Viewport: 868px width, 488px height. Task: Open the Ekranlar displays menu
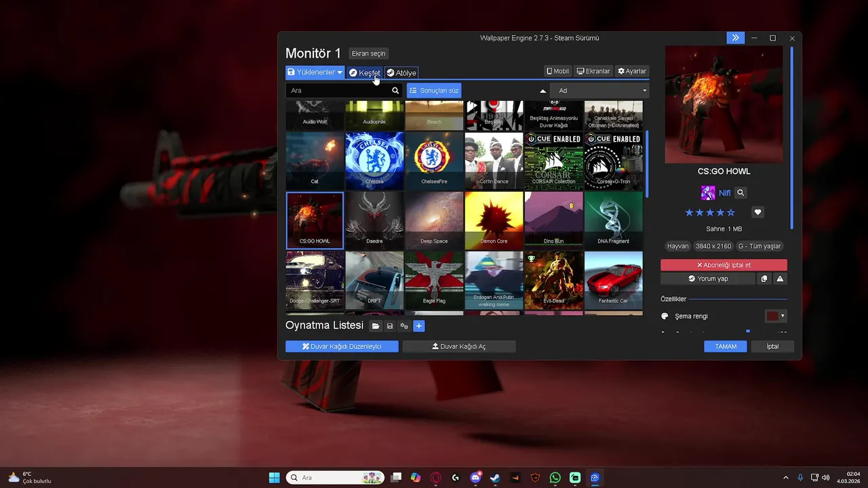click(x=593, y=71)
